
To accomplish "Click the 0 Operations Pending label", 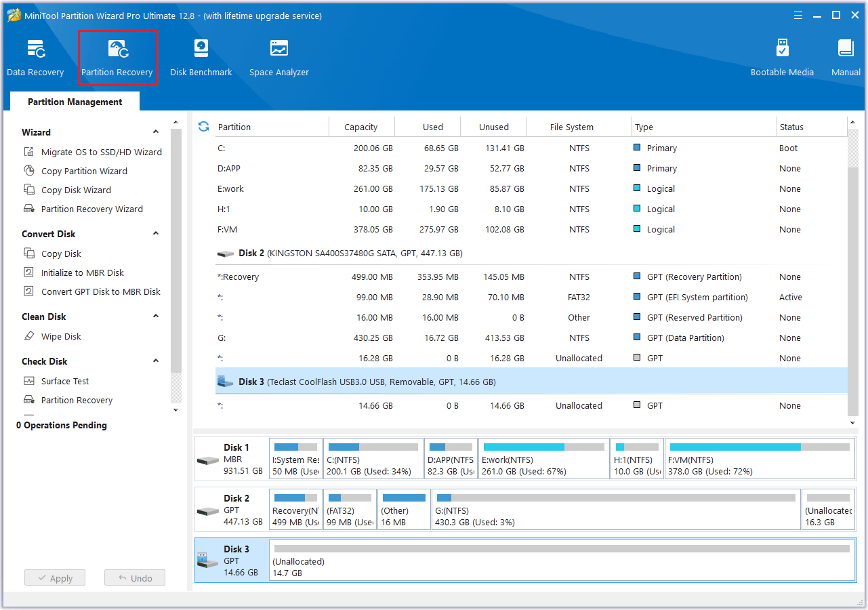I will (x=62, y=425).
